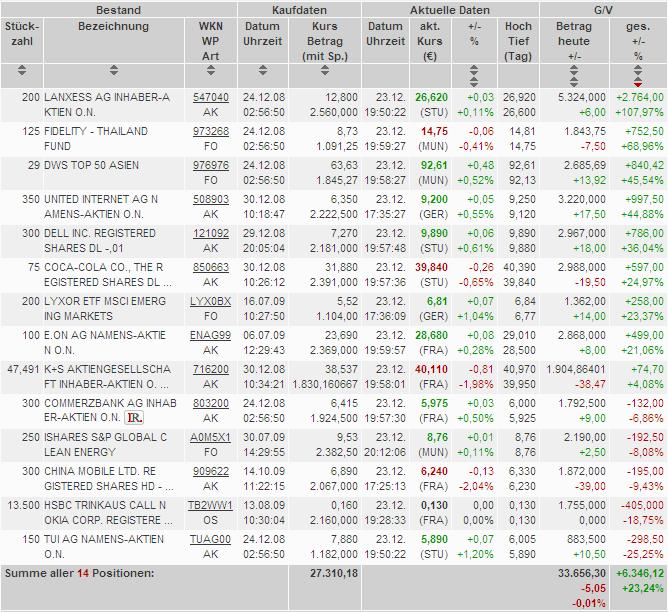Viewport: 668px width, 612px height.
Task: Sort by Bezeichnung using its sort arrows
Action: (x=113, y=70)
